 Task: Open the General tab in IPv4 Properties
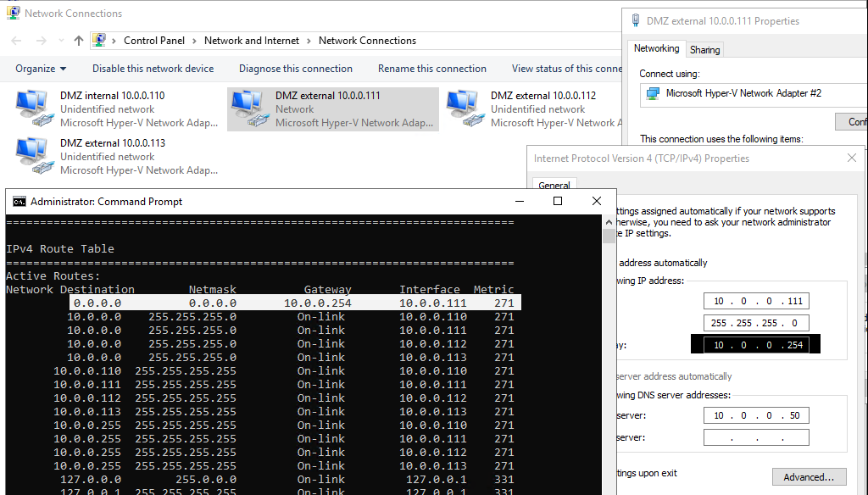coord(554,186)
